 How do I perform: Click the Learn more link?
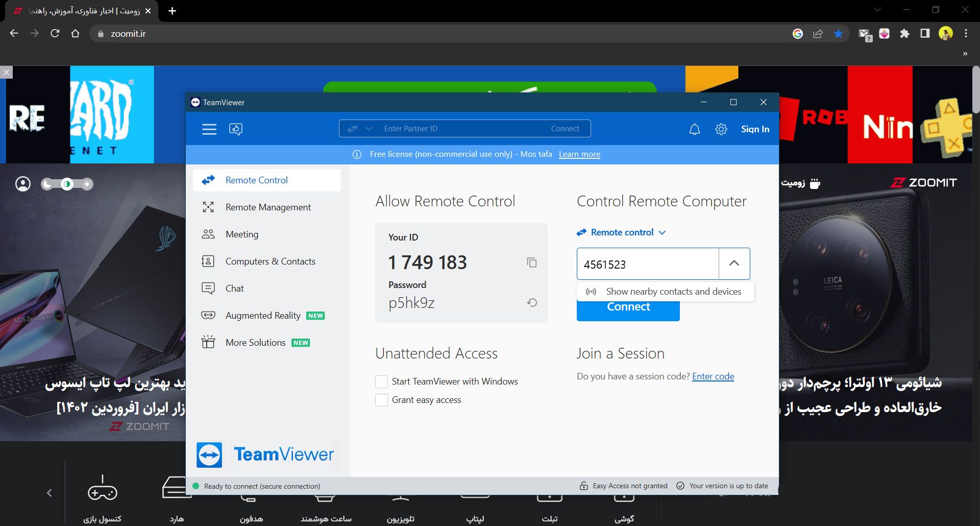tap(579, 154)
